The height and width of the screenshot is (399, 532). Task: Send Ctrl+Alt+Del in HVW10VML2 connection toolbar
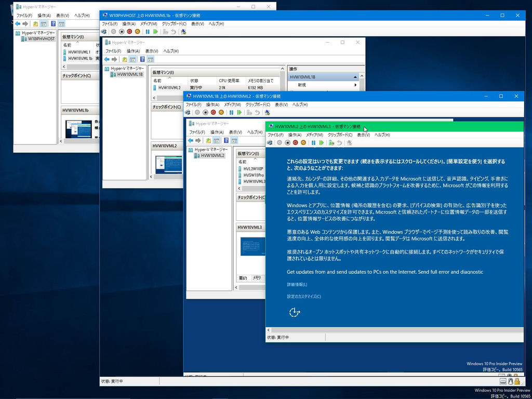(x=188, y=112)
